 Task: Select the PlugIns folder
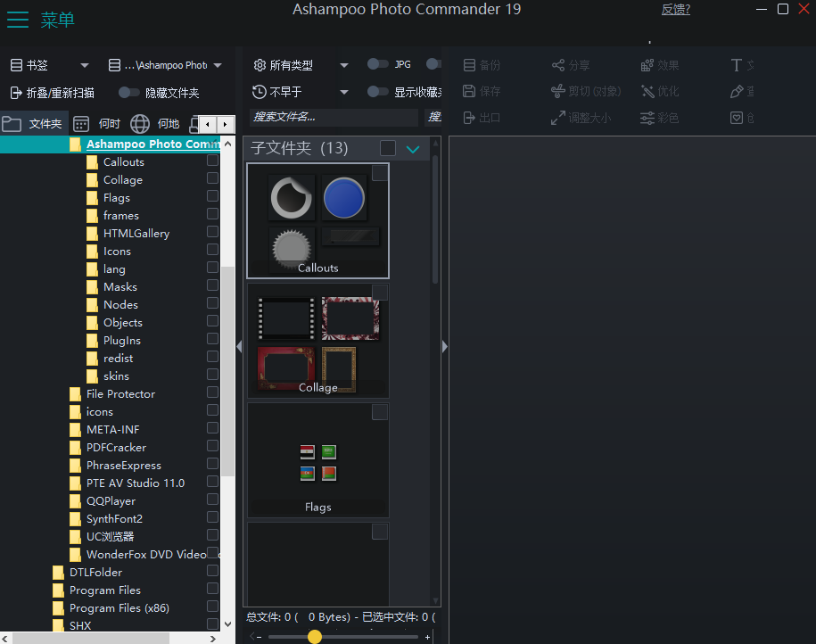(x=122, y=341)
